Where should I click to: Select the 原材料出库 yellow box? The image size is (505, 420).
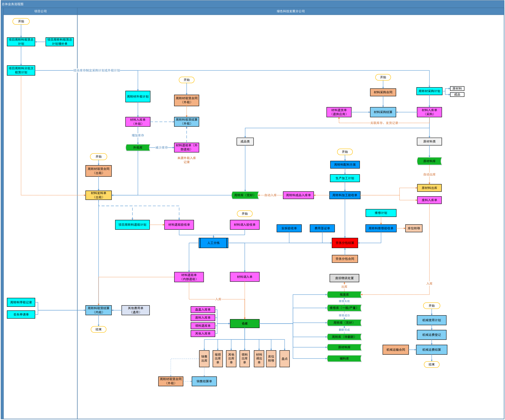[x=429, y=188]
